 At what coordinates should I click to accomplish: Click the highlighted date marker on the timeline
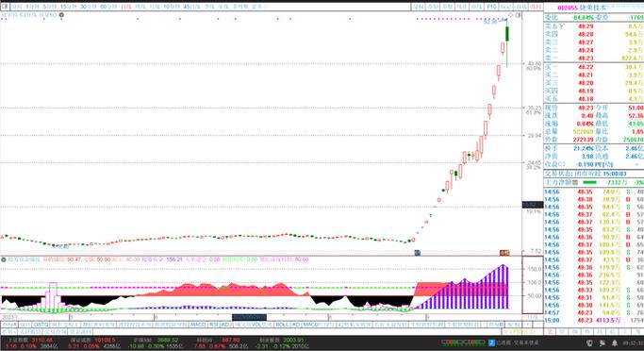249,317
